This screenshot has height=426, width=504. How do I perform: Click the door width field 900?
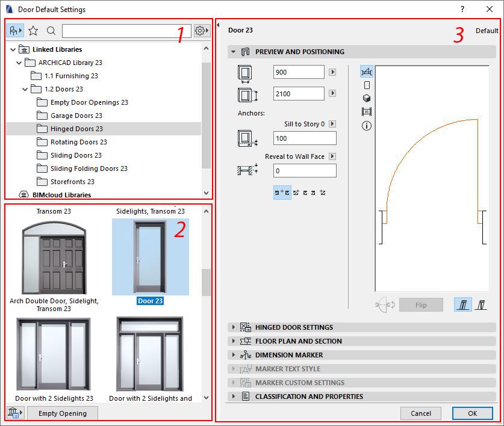tap(299, 72)
